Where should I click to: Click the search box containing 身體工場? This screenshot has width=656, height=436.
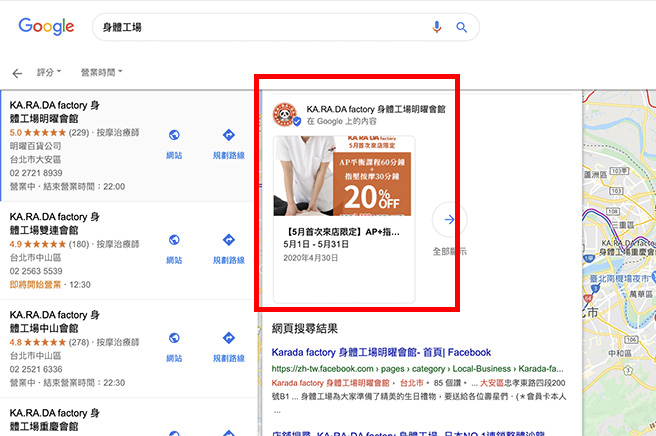285,27
